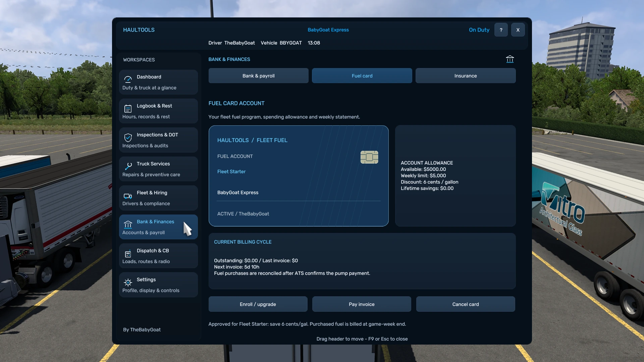
Task: Click the Vehicle BBYGOAT header text
Action: 281,43
